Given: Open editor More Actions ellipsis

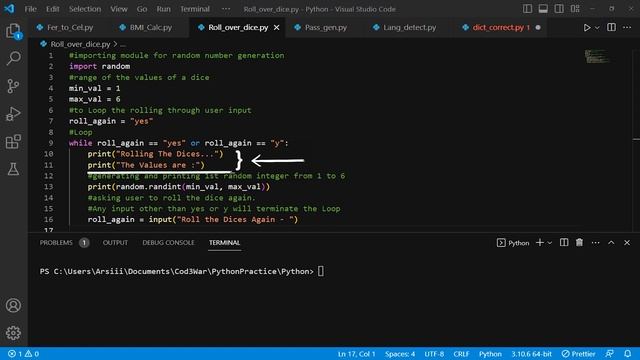Looking at the screenshot, I should coord(627,27).
